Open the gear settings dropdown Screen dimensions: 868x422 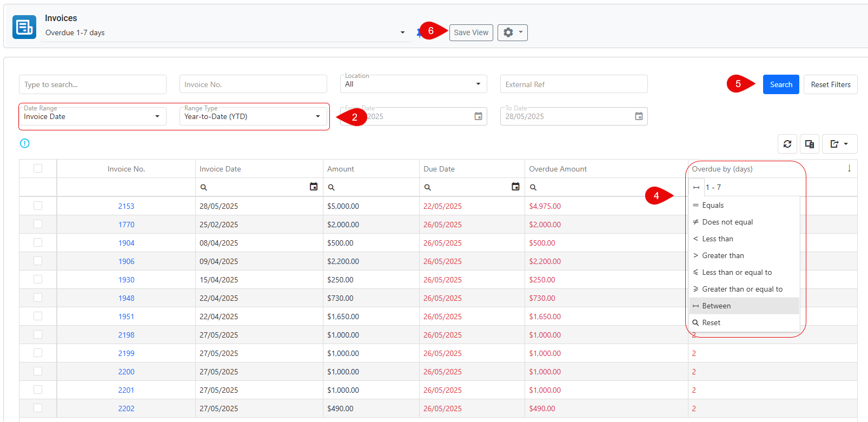coord(512,32)
